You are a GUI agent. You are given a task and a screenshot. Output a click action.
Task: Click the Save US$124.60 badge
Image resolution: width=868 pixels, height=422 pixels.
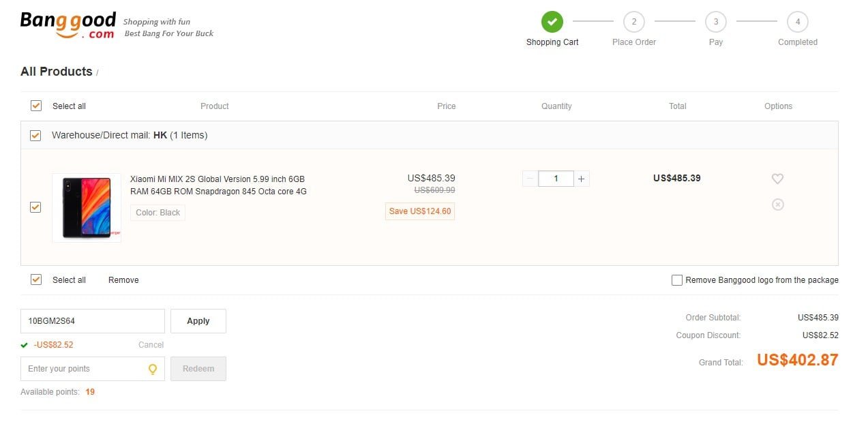click(x=420, y=211)
